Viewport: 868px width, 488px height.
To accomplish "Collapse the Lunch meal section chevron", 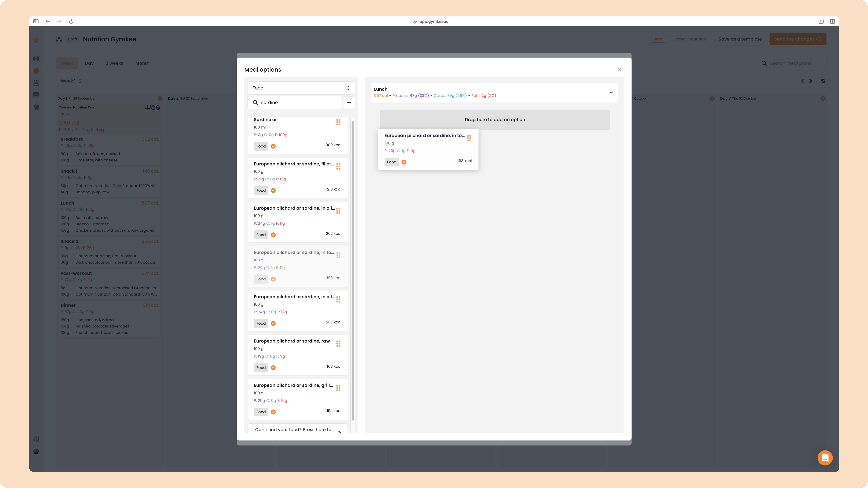I will (x=611, y=92).
